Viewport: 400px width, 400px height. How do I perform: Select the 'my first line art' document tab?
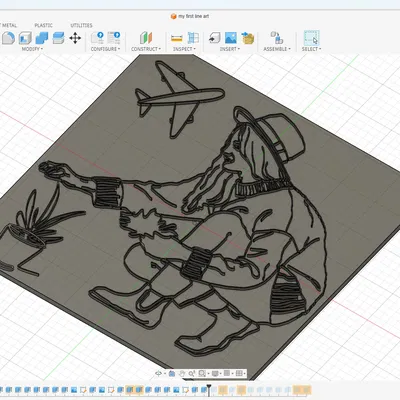[x=190, y=16]
